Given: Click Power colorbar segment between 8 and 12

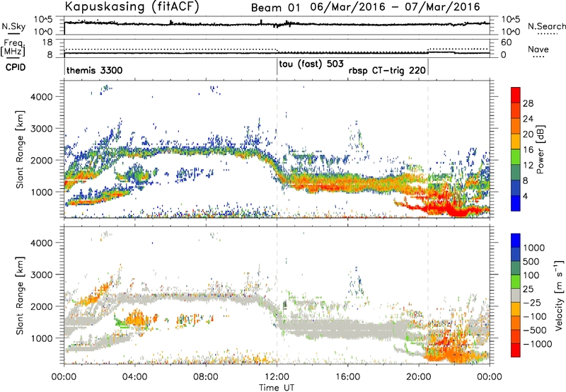Looking at the screenshot, I should [x=516, y=172].
